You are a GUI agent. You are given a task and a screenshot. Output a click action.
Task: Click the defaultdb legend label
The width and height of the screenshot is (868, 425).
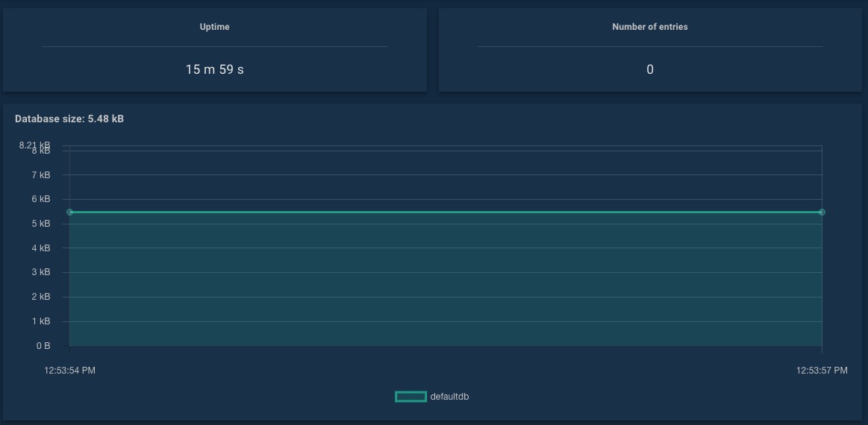coord(449,397)
